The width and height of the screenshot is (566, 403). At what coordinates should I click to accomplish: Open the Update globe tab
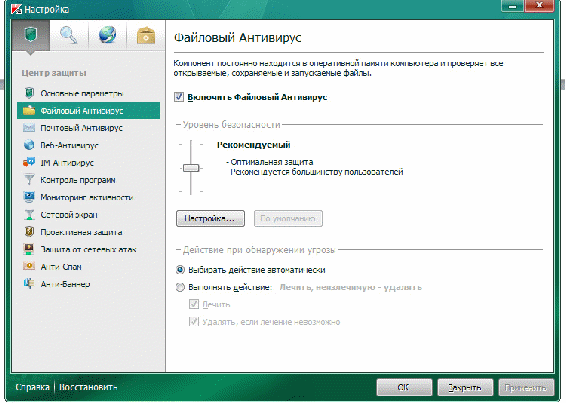point(107,35)
